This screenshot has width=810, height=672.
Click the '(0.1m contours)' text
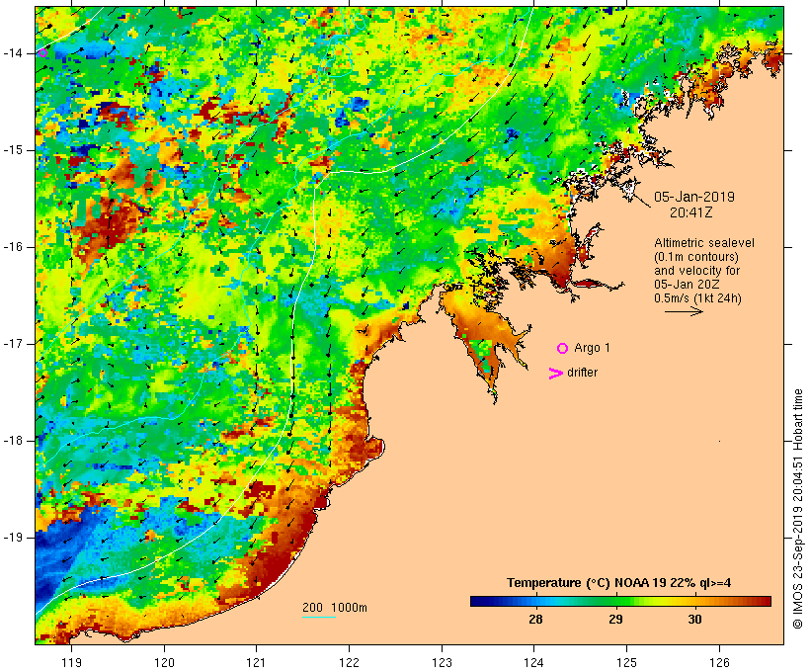point(696,257)
